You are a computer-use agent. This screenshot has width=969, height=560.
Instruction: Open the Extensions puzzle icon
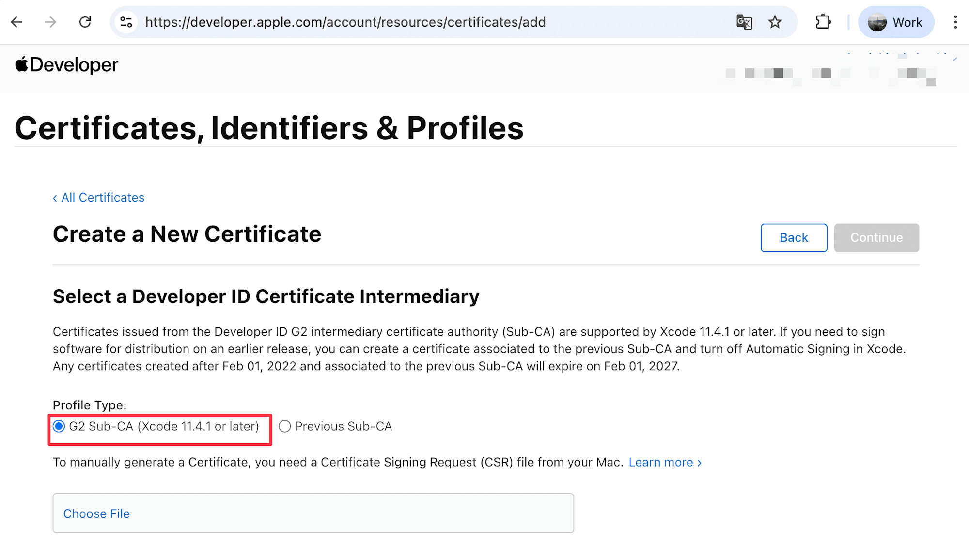(823, 22)
